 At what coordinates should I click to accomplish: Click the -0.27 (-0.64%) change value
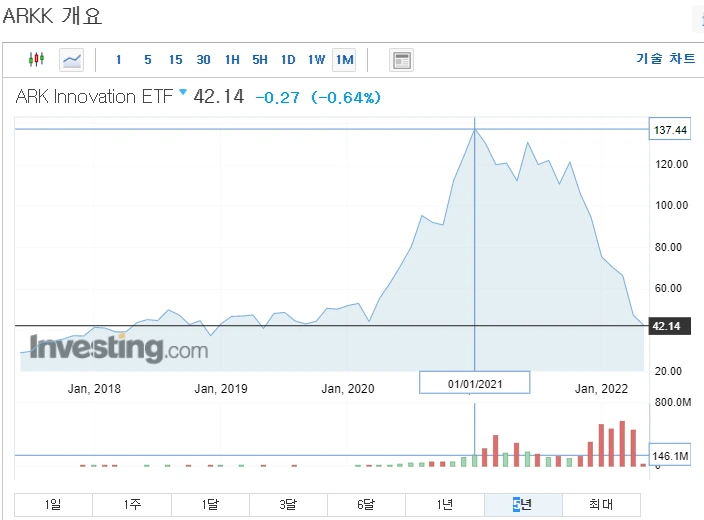318,97
